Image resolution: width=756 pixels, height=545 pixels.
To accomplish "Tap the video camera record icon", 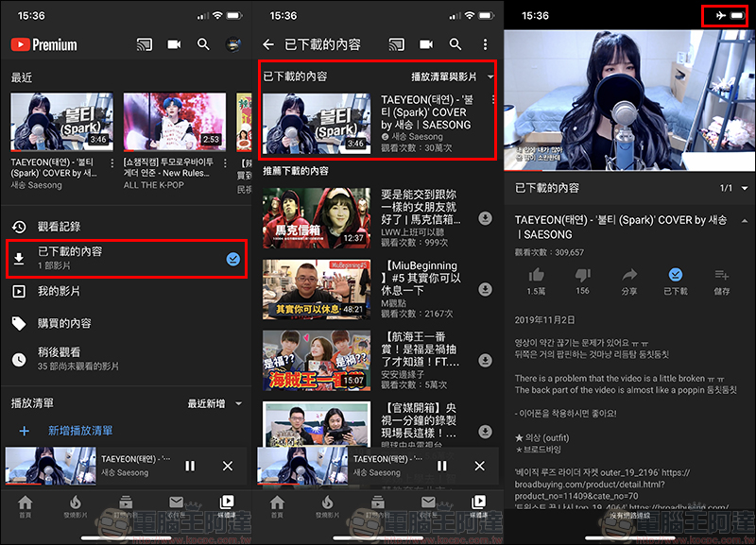I will point(174,44).
